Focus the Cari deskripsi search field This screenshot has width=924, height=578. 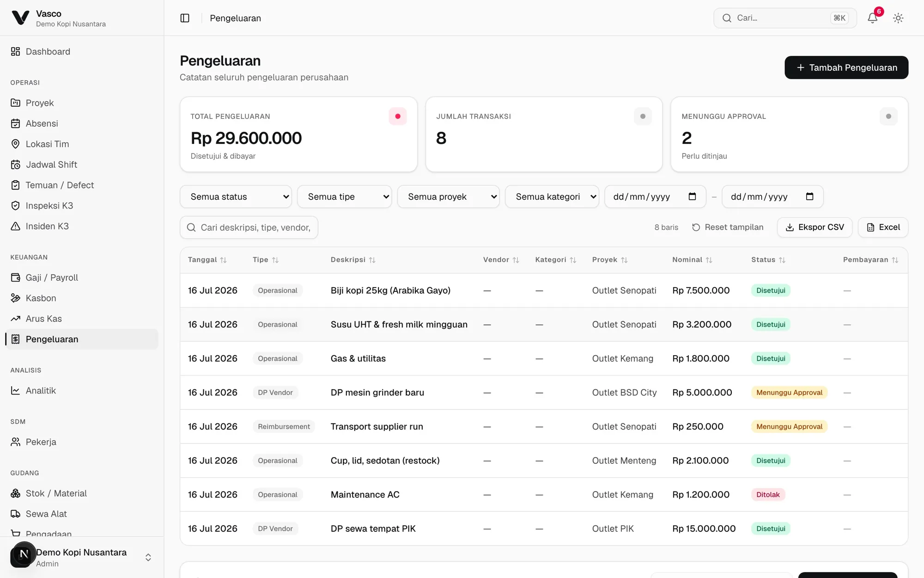(x=249, y=228)
